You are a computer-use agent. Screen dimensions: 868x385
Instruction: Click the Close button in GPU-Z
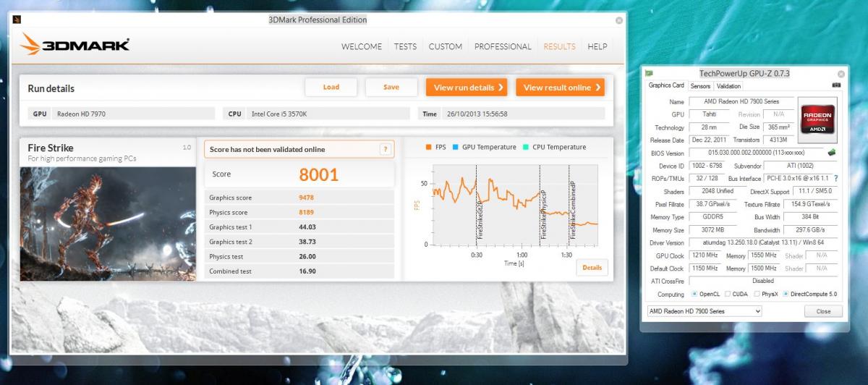tap(823, 311)
